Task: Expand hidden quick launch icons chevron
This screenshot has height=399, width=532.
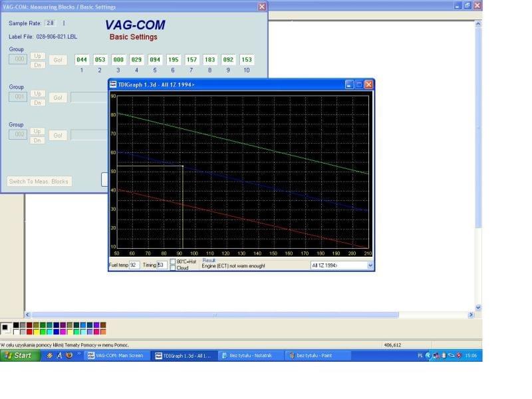Action: (78, 354)
